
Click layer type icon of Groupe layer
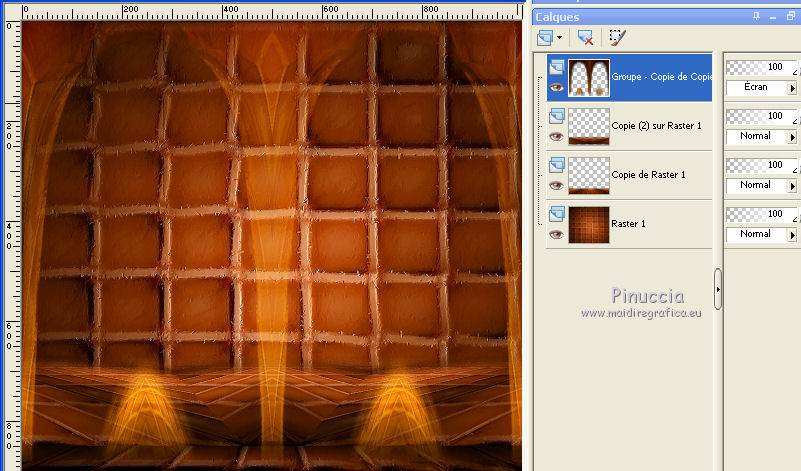(557, 66)
